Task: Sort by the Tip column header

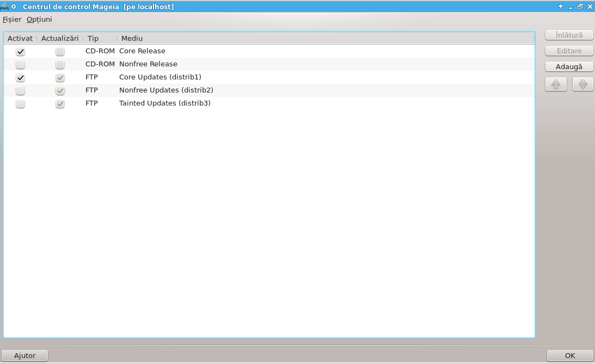Action: tap(100, 38)
